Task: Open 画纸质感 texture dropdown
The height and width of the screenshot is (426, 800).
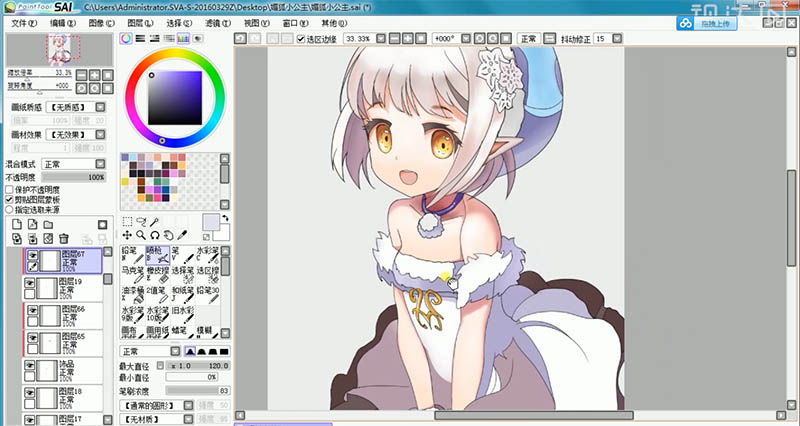Action: (x=101, y=107)
